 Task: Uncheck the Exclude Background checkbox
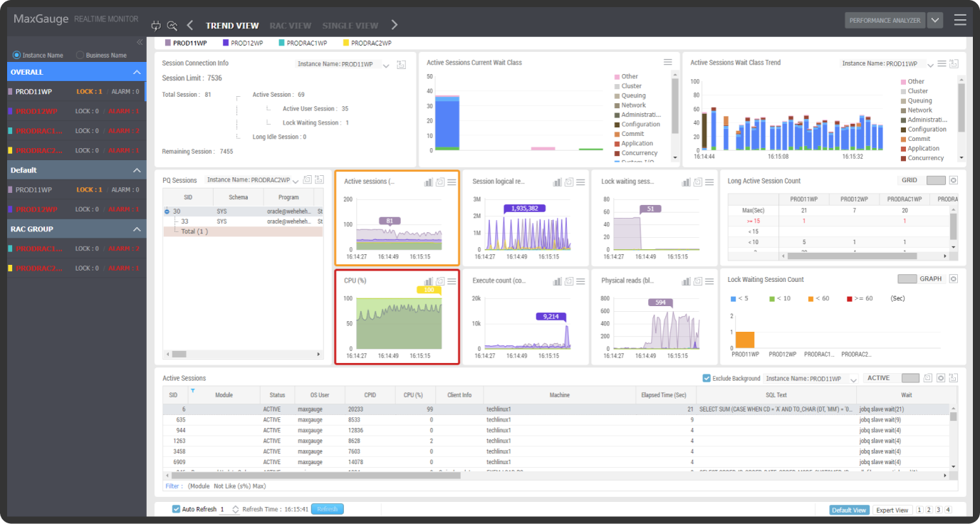pyautogui.click(x=707, y=378)
